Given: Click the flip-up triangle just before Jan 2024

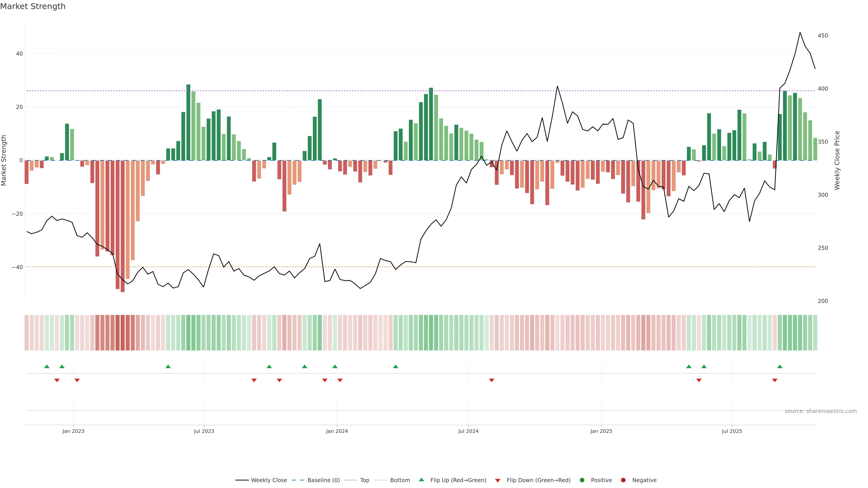Looking at the screenshot, I should tap(335, 366).
